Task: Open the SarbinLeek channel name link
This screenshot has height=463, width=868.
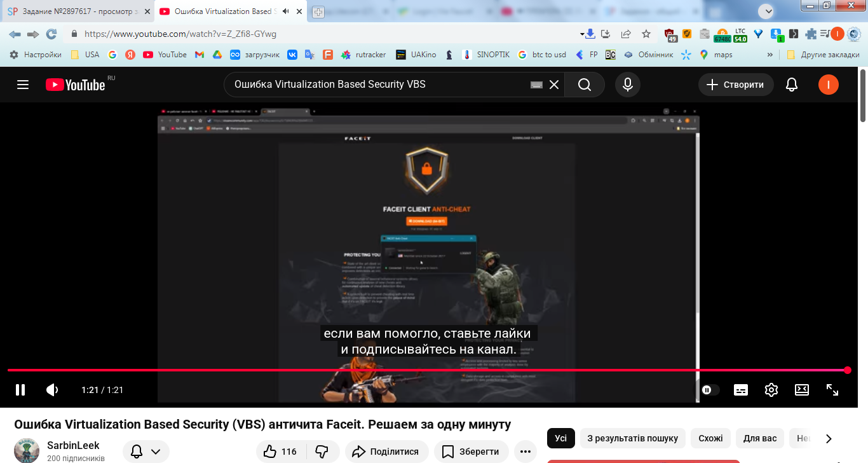Action: click(x=74, y=445)
